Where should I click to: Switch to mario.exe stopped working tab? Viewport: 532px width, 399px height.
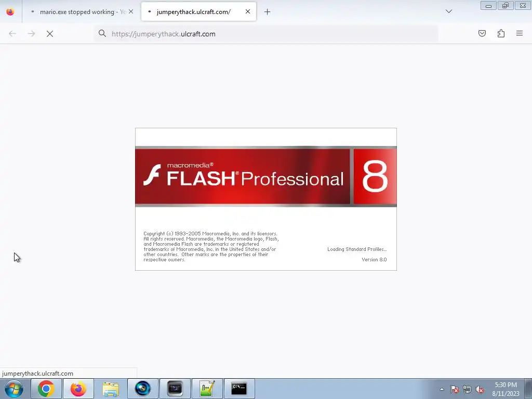(82, 12)
